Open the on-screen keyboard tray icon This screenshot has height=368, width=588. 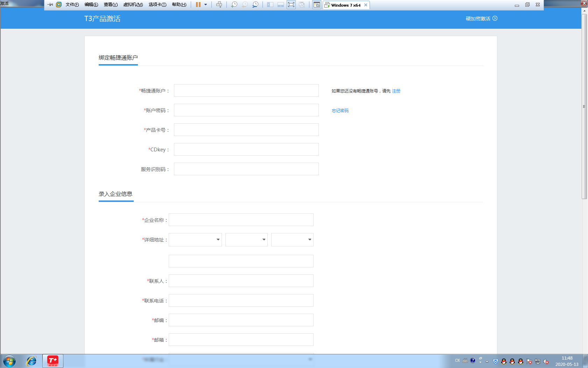tap(465, 360)
